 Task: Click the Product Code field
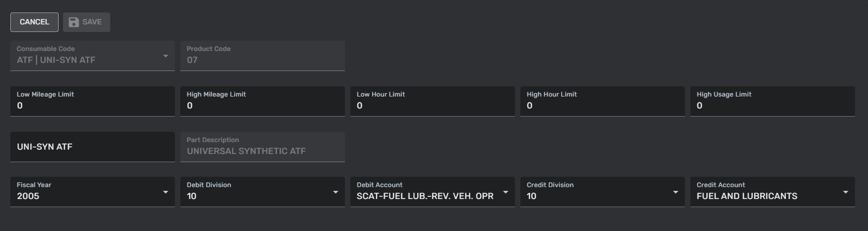coord(262,60)
